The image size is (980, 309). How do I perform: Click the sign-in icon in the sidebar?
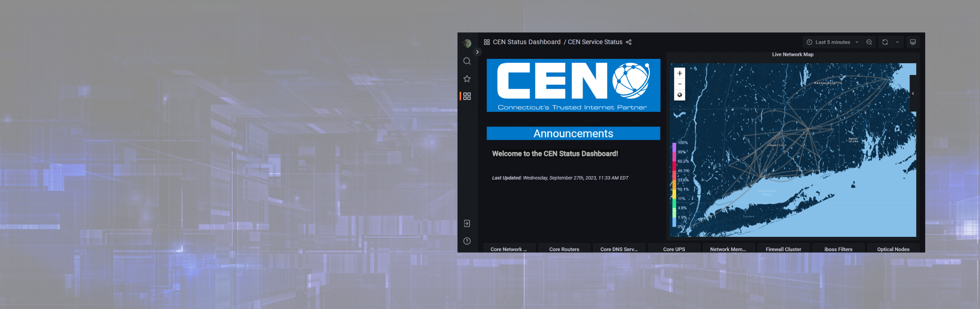coord(467,224)
